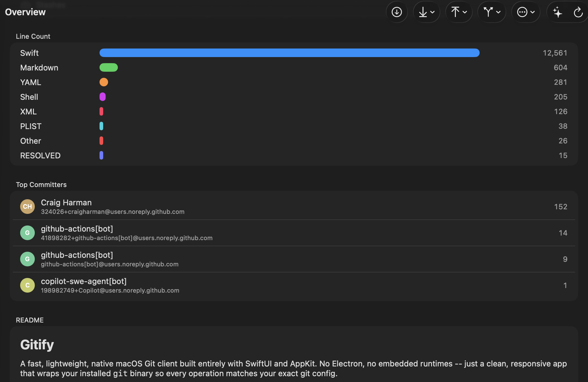The image size is (588, 382).
Task: Click the YAML line count 281
Action: point(561,82)
